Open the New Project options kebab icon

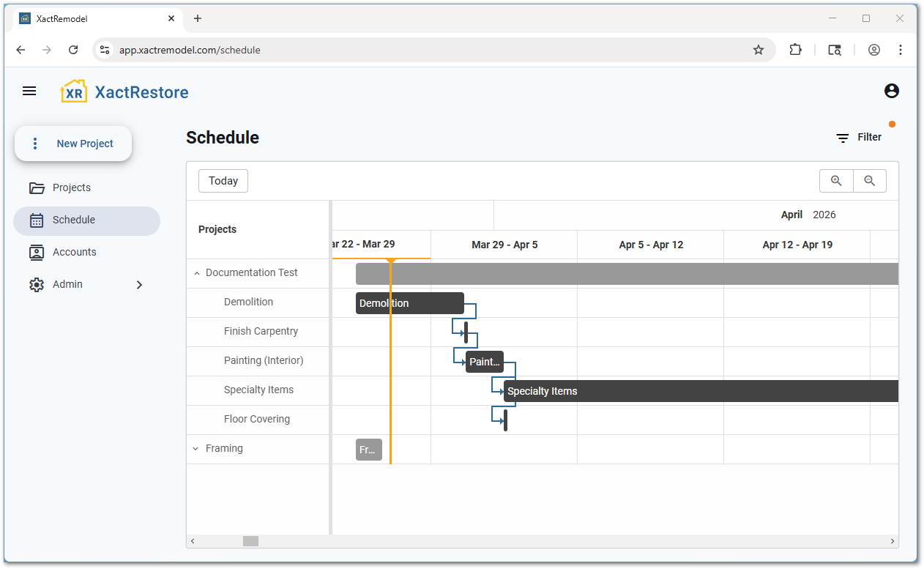click(x=34, y=144)
